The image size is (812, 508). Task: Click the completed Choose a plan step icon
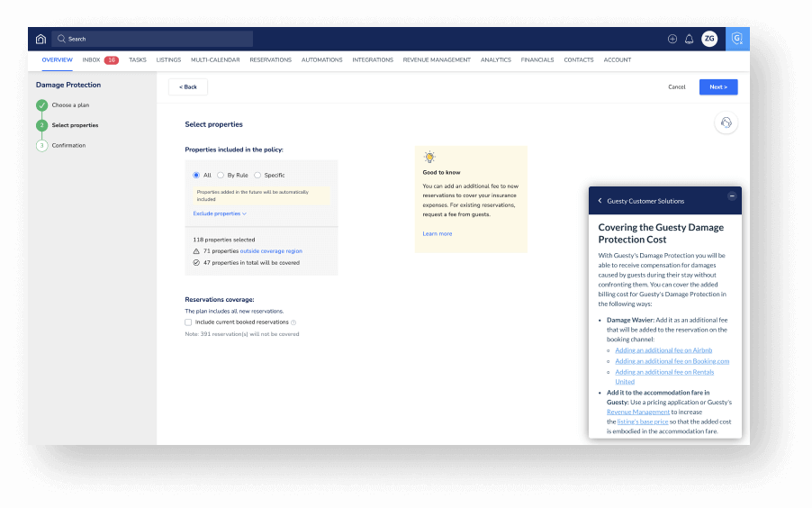(x=42, y=105)
